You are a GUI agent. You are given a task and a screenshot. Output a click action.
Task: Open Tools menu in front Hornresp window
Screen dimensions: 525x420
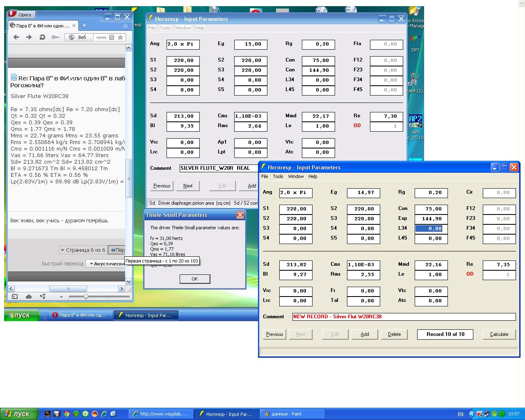[278, 176]
